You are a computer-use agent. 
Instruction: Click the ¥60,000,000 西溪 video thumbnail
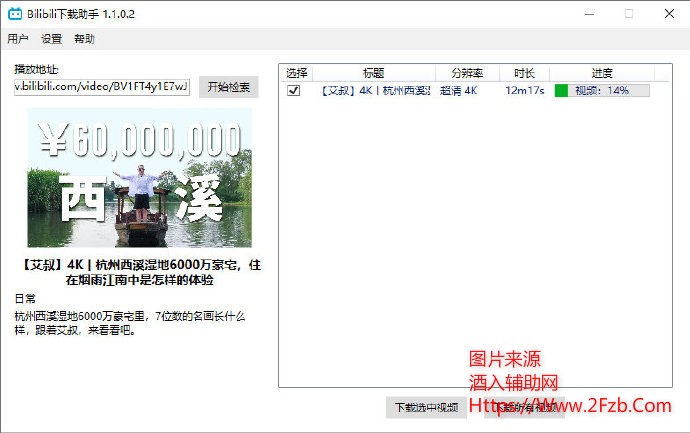pyautogui.click(x=139, y=178)
